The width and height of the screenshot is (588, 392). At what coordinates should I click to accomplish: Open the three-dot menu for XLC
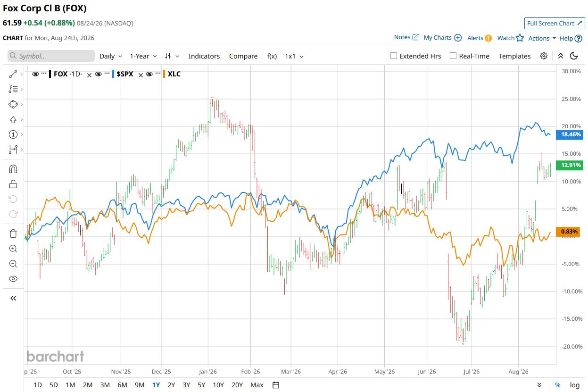157,74
